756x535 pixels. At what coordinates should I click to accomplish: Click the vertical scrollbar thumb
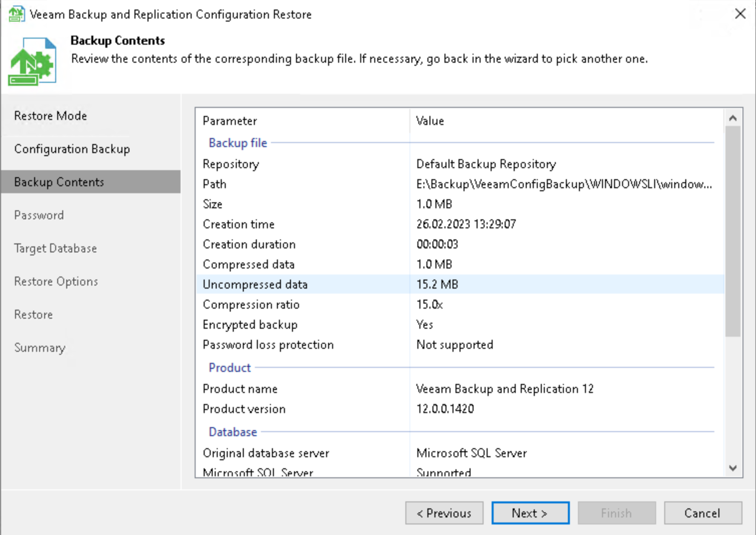(733, 231)
